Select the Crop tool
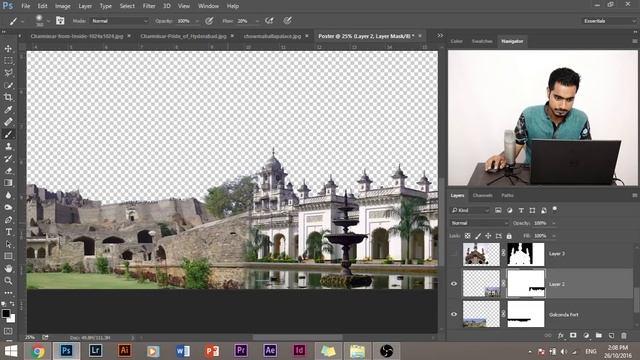 (8, 98)
